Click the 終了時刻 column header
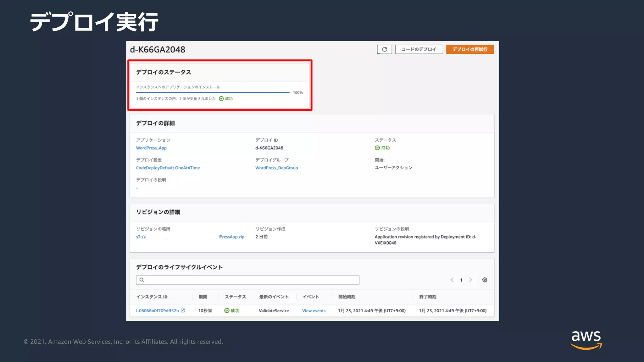The height and width of the screenshot is (362, 644). (428, 297)
